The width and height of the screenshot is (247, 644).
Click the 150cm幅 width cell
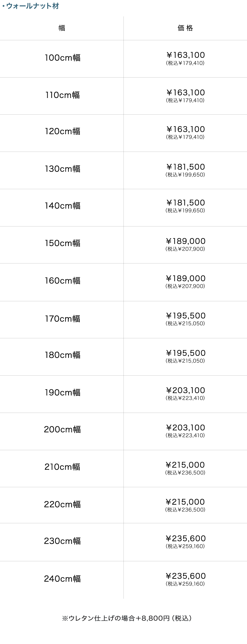62,243
